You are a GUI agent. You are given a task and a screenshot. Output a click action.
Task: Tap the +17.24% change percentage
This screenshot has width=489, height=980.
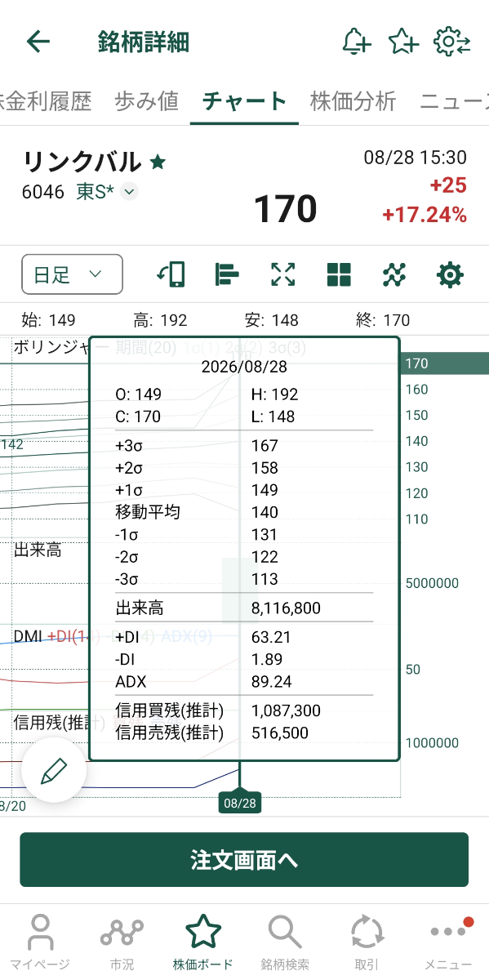425,216
